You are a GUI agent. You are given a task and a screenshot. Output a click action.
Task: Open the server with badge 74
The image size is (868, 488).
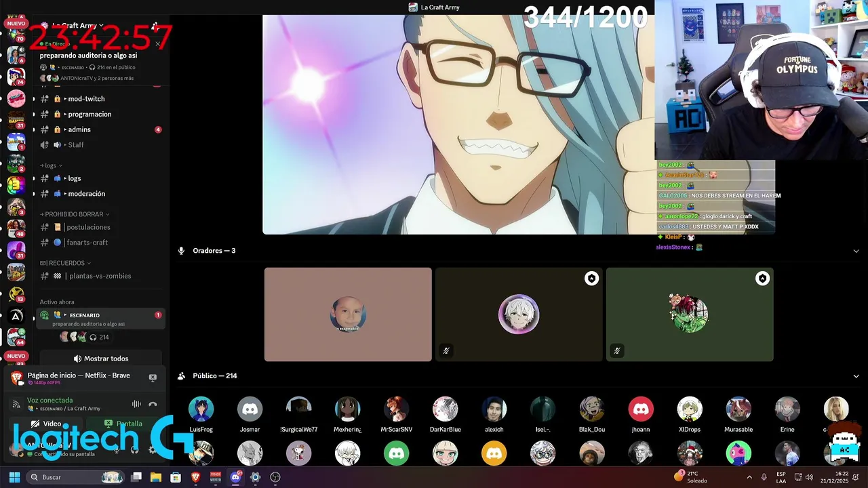16,77
